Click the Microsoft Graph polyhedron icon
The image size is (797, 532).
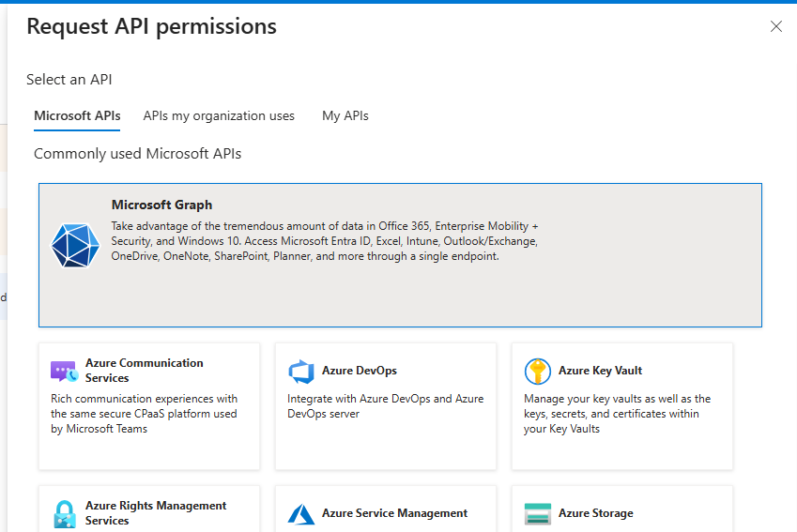click(x=75, y=246)
